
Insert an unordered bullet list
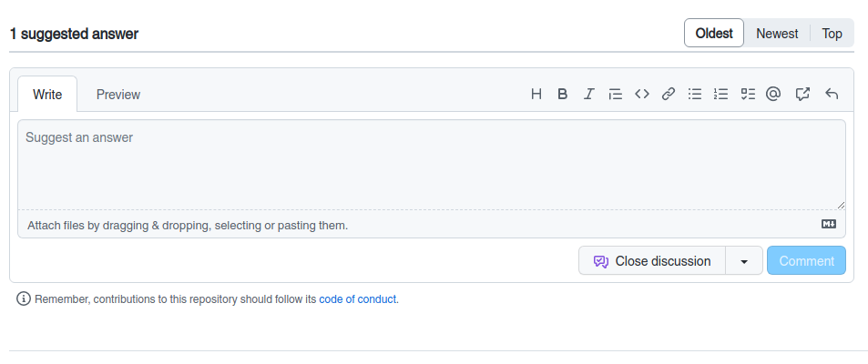click(x=695, y=94)
